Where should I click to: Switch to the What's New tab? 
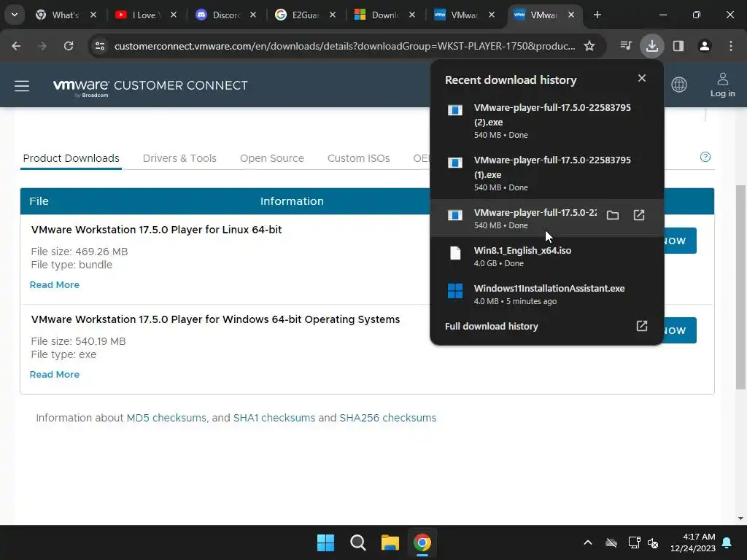pos(64,15)
